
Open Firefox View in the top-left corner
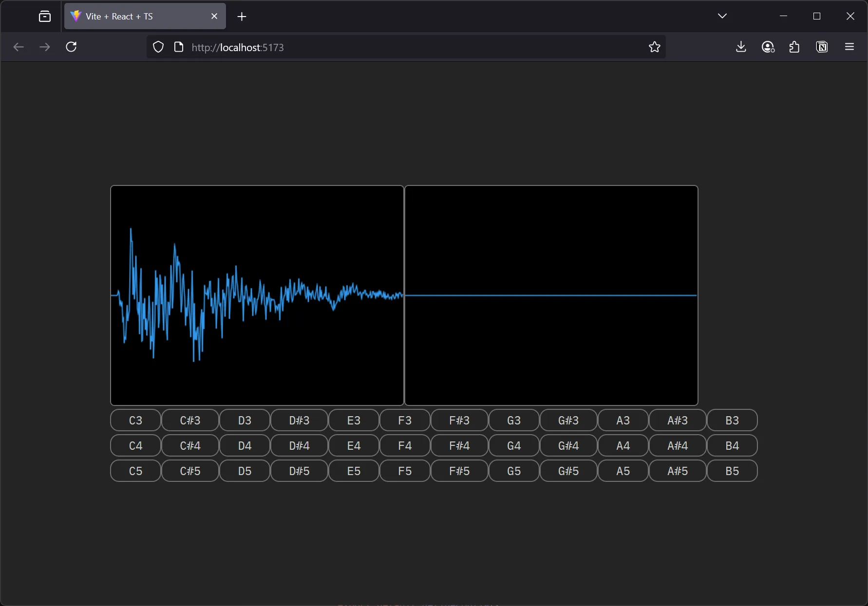pyautogui.click(x=44, y=16)
